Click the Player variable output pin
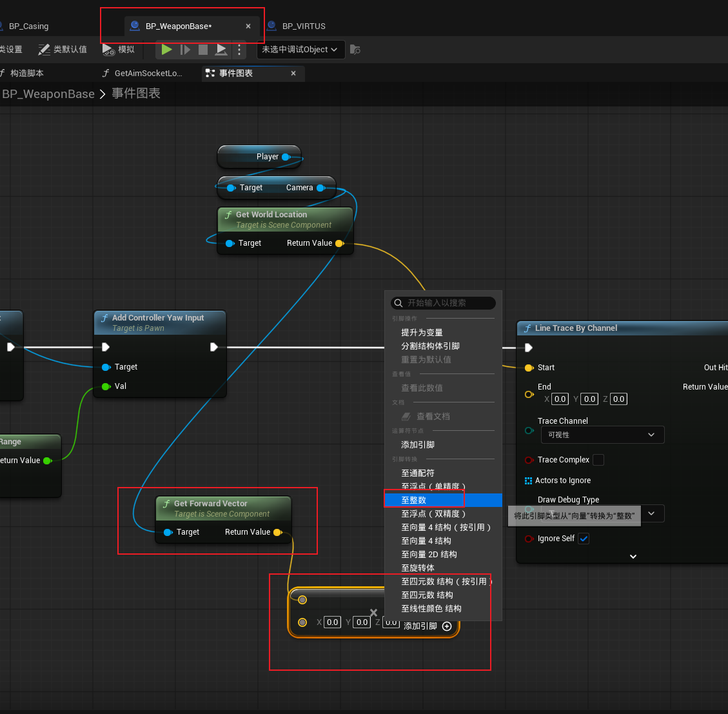Image resolution: width=728 pixels, height=714 pixels. pos(286,157)
